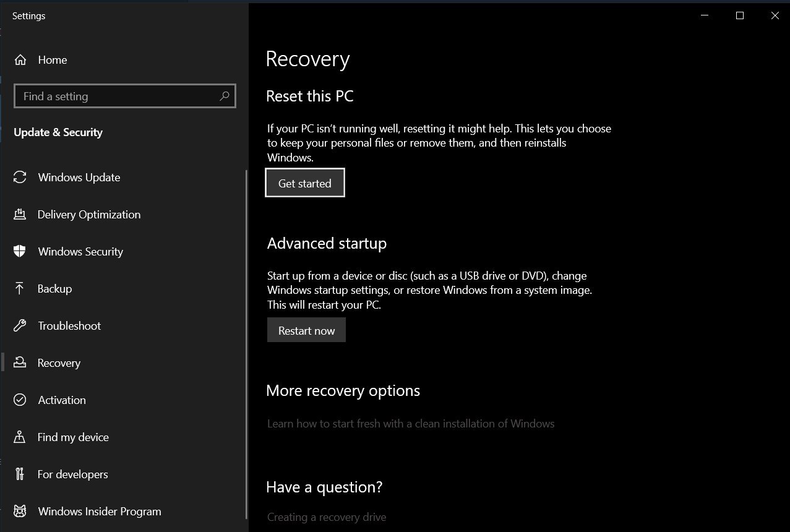Click the Restart now button
790x532 pixels.
click(x=306, y=330)
